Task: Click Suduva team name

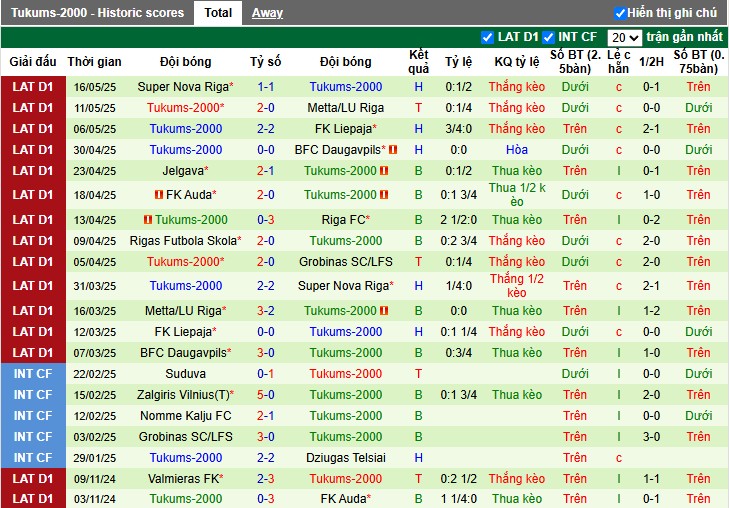Action: (186, 374)
